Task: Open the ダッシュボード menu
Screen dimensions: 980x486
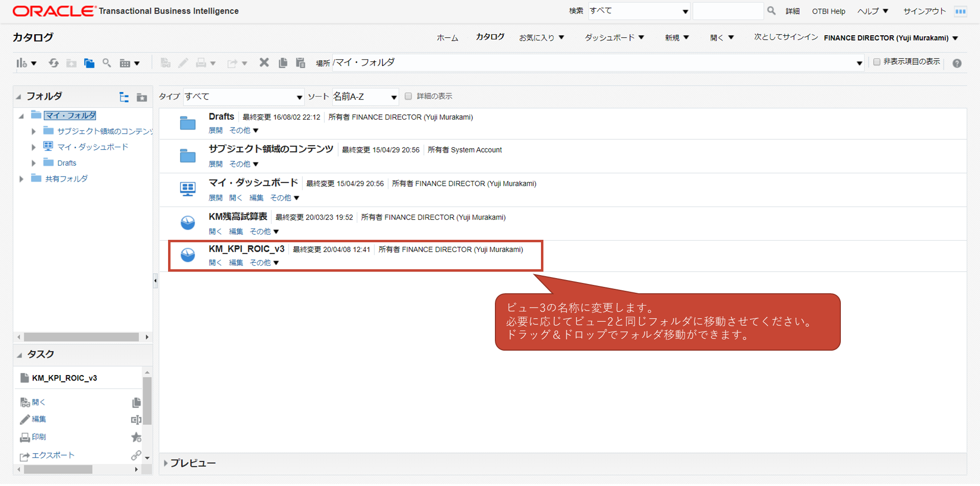Action: [614, 38]
